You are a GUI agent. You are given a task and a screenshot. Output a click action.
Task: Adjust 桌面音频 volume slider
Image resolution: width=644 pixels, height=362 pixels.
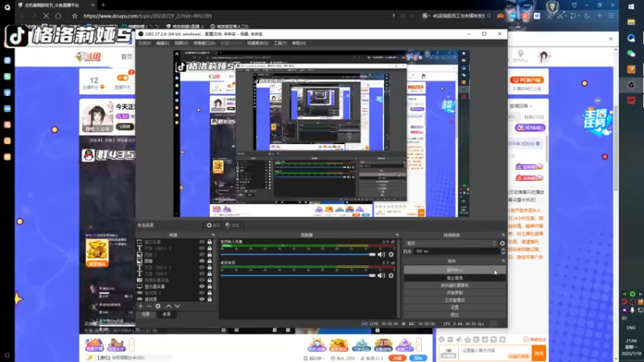(x=298, y=275)
